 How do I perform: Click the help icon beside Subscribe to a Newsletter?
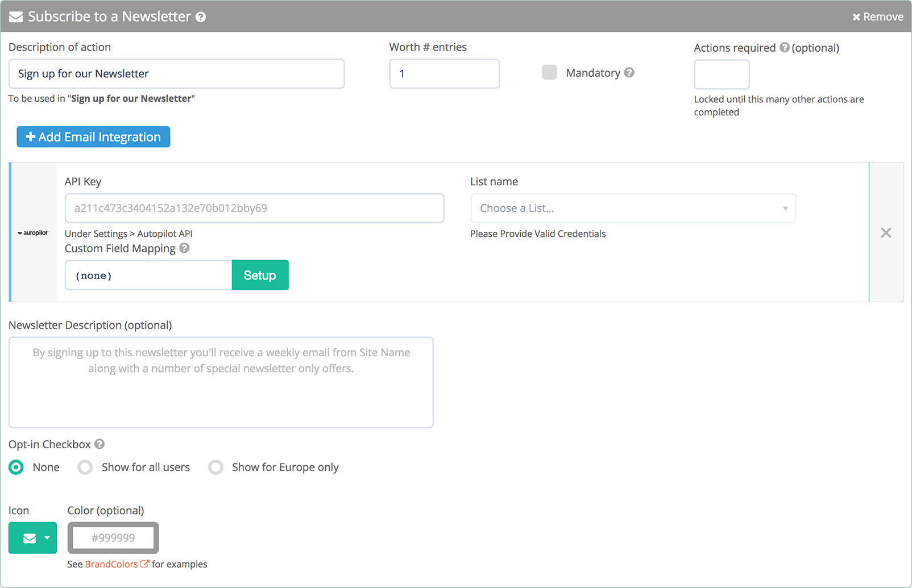point(201,17)
